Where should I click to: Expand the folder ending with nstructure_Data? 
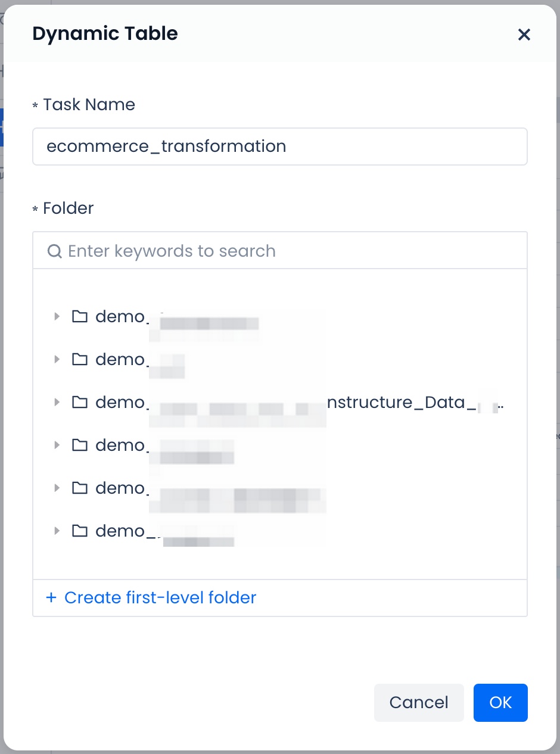57,402
